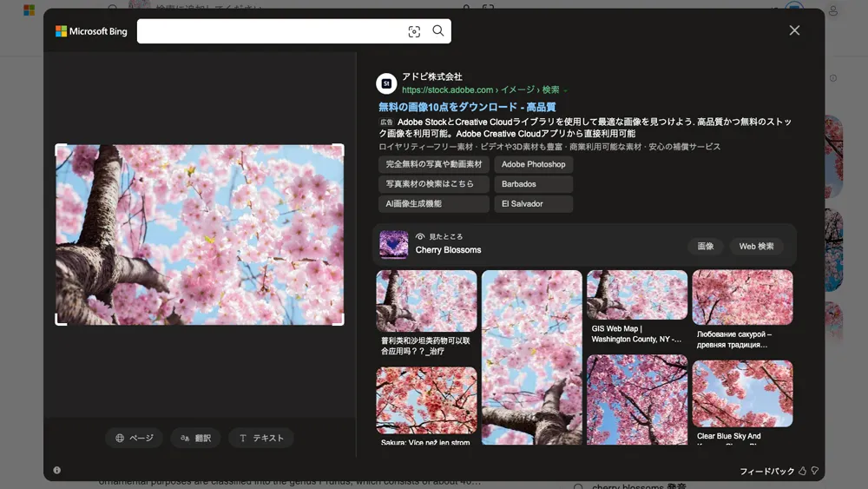Open the result image captioned 普利类和沙坦类药物
The width and height of the screenshot is (868, 489).
point(426,301)
